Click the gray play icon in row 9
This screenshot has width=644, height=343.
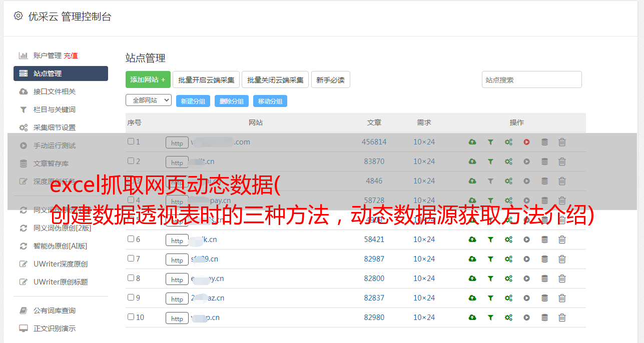pos(526,298)
